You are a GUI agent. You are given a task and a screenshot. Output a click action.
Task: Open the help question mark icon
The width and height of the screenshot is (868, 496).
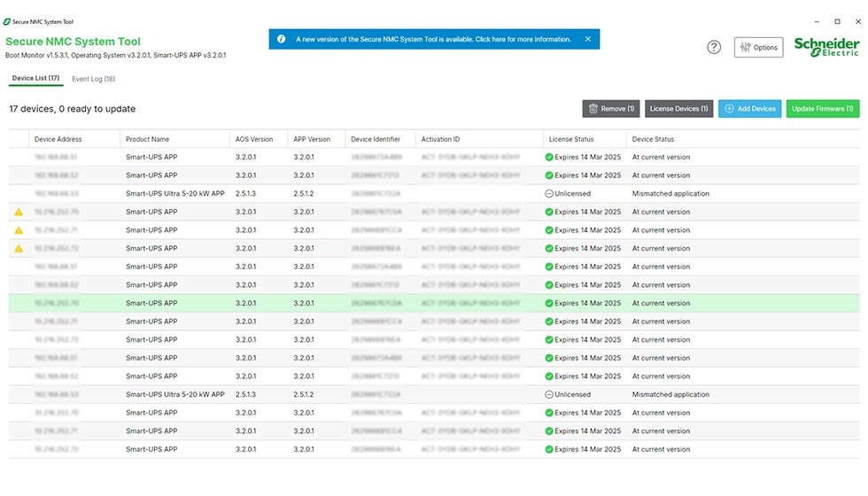714,47
